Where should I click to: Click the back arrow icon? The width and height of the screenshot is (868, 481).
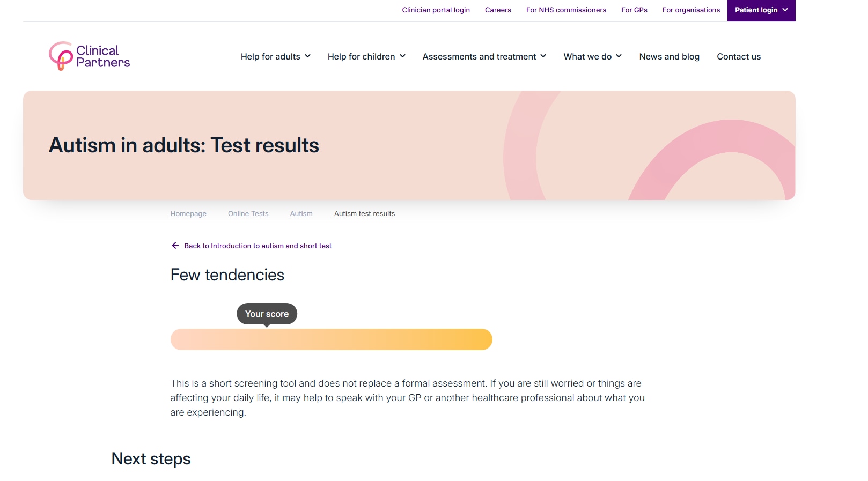pyautogui.click(x=175, y=246)
